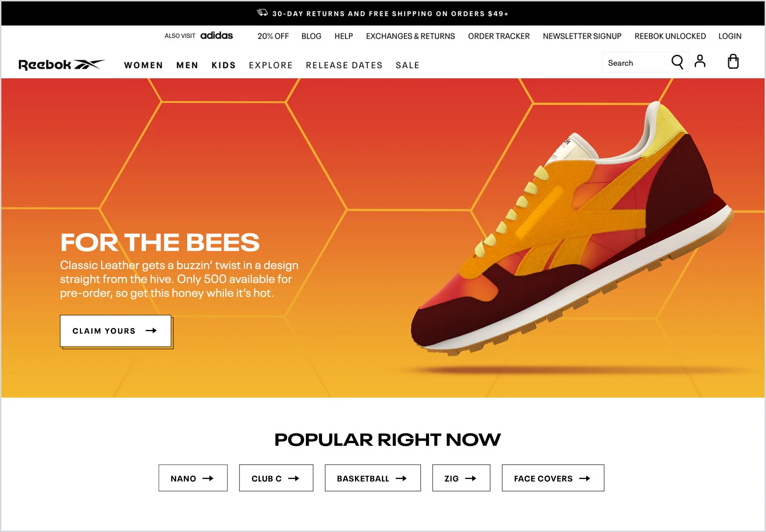Open the shopping bag icon

(x=733, y=61)
